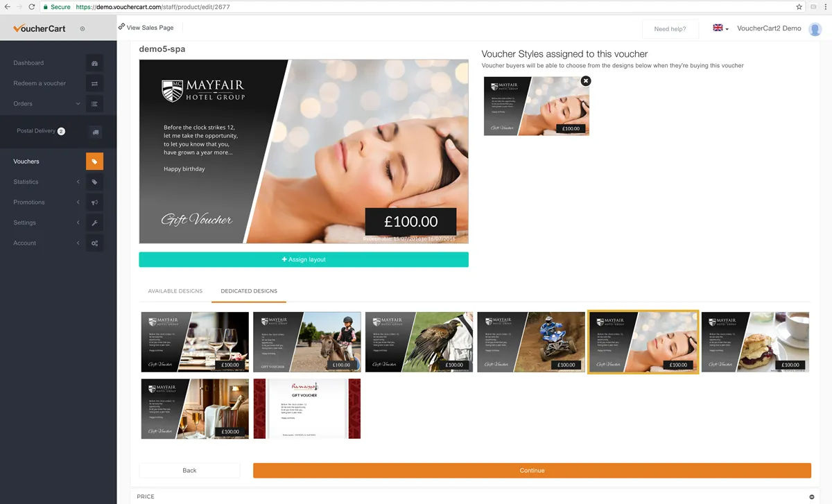Click the Promotions megaphone icon
This screenshot has height=504, width=832.
95,202
